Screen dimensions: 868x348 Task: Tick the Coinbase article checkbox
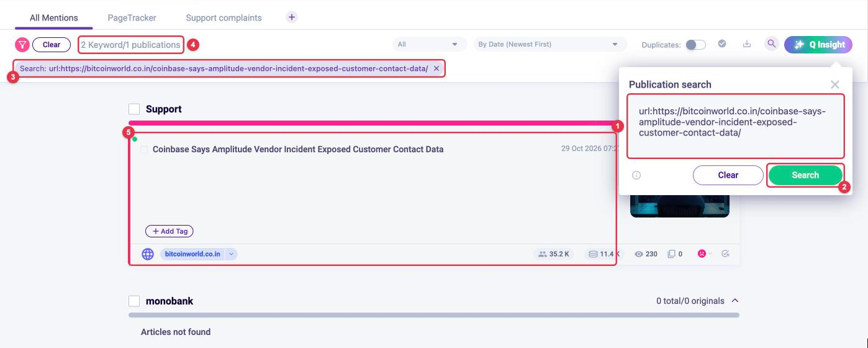[x=144, y=150]
